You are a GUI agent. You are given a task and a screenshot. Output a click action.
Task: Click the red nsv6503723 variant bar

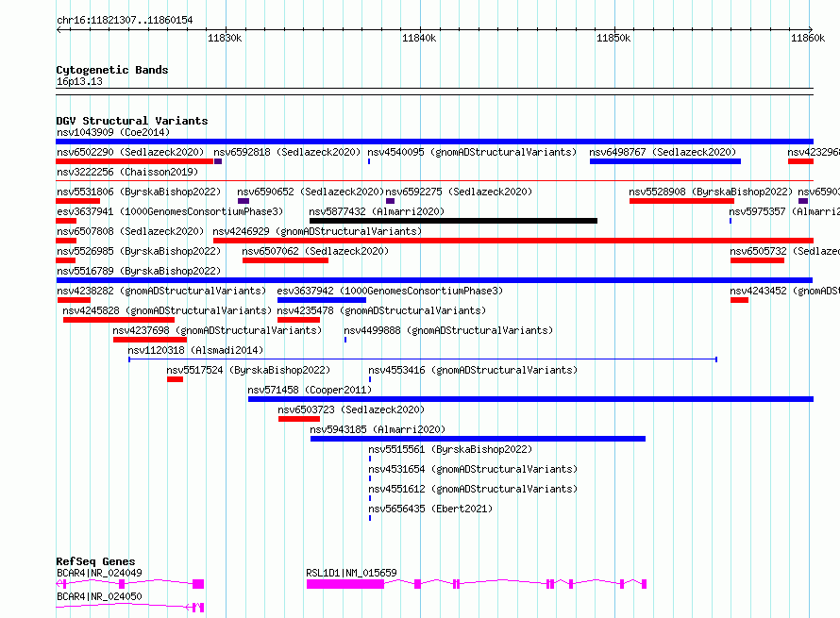(299, 419)
